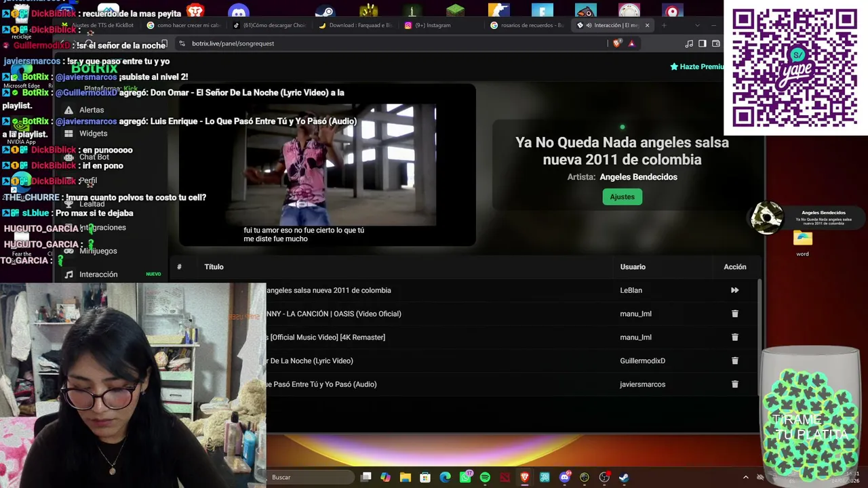Select the LA CANCIÓN OASIS song row title

point(334,314)
